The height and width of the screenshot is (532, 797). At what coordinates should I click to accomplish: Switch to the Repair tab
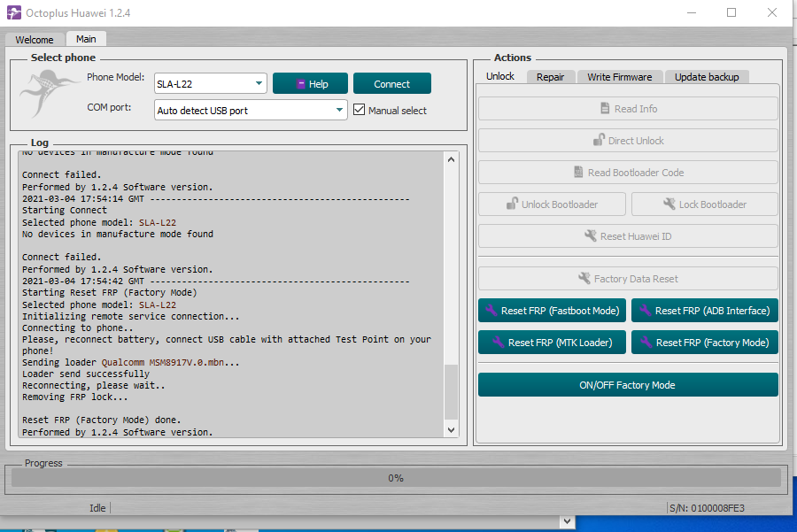click(551, 77)
